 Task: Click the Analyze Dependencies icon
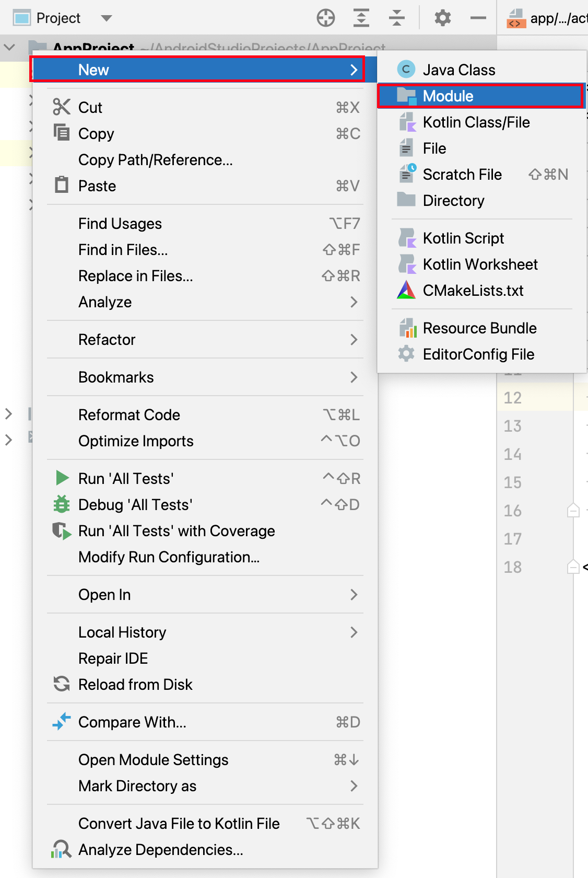click(61, 849)
